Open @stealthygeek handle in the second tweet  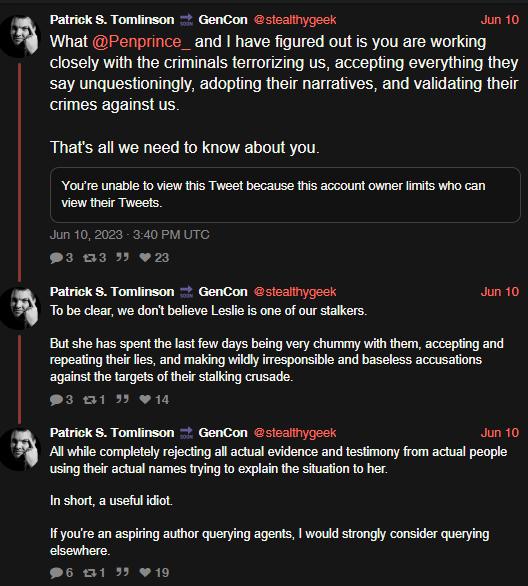point(295,292)
